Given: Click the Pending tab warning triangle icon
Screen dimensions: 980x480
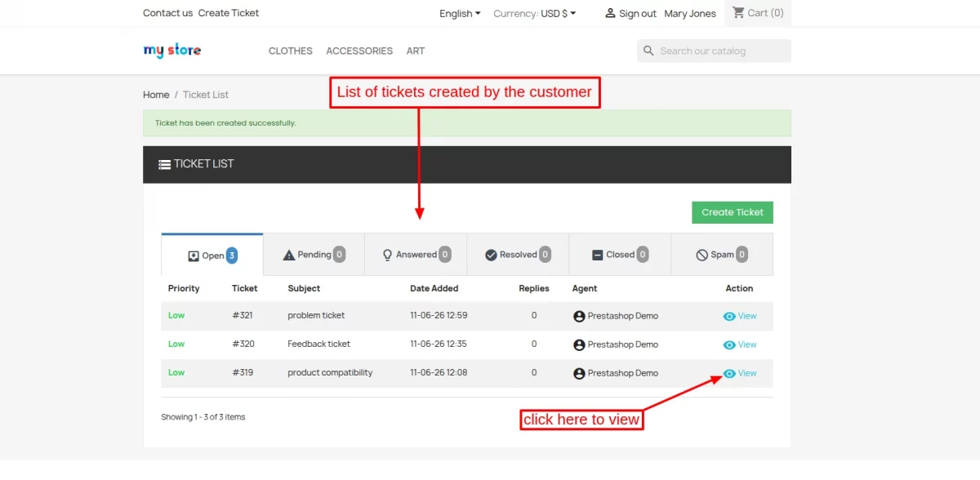Looking at the screenshot, I should pyautogui.click(x=288, y=255).
